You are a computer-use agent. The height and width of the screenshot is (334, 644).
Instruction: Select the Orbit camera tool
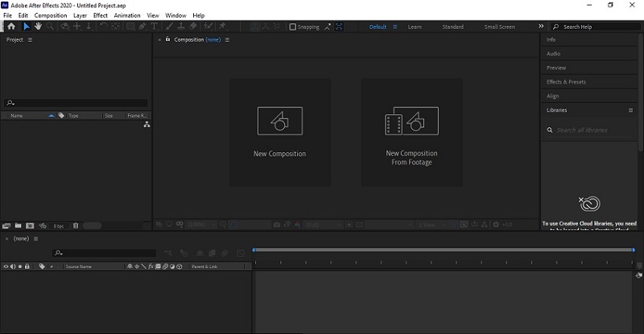64,27
